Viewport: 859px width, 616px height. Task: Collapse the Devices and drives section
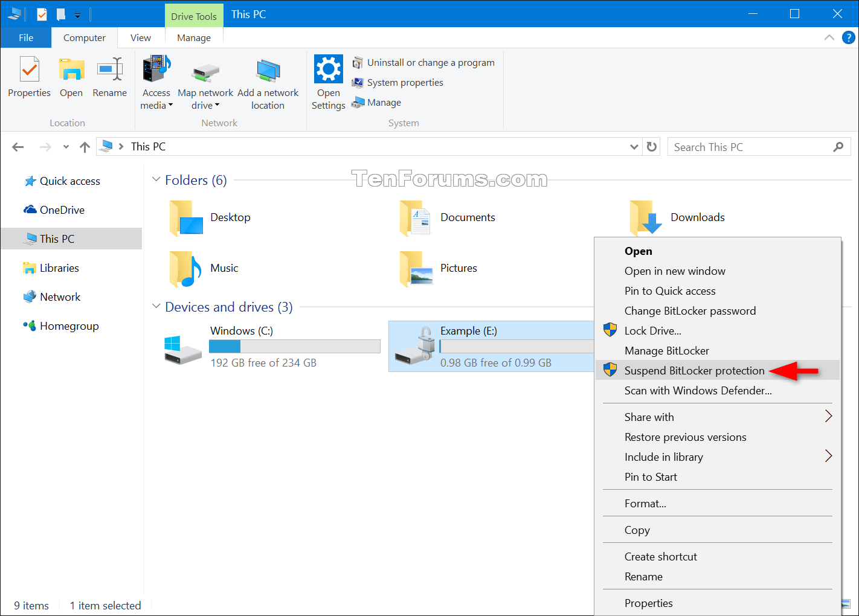156,307
